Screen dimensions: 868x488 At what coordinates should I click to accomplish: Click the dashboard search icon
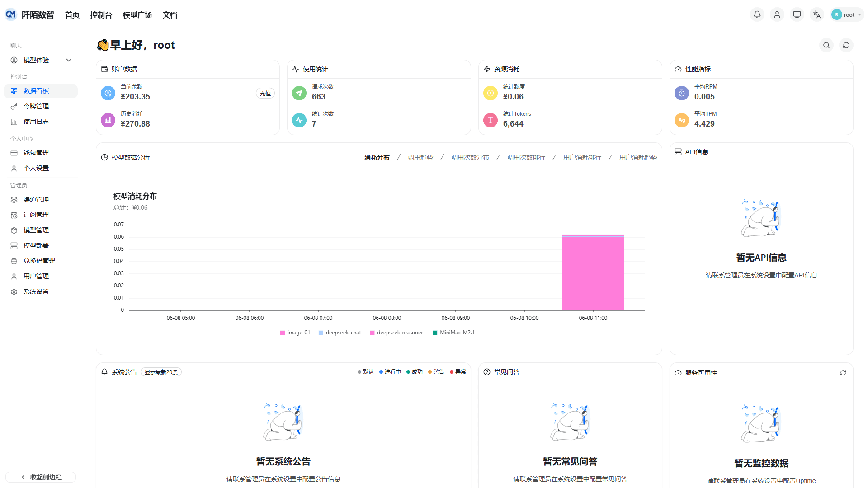826,45
